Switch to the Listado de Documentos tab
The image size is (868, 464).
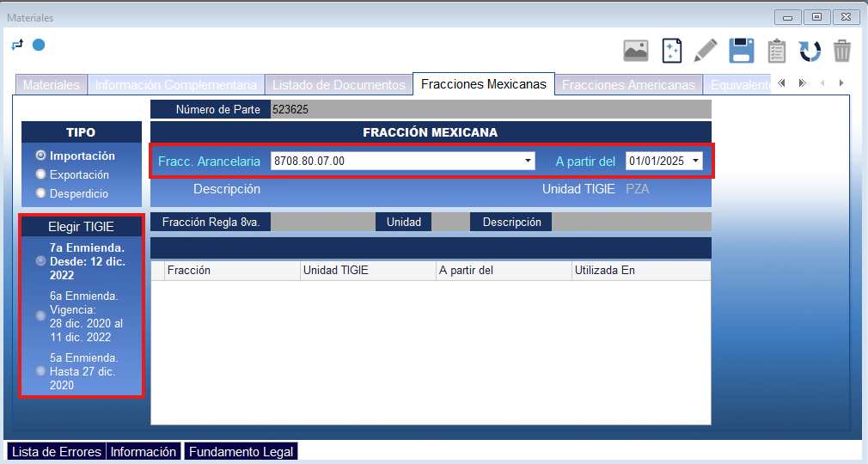point(339,85)
